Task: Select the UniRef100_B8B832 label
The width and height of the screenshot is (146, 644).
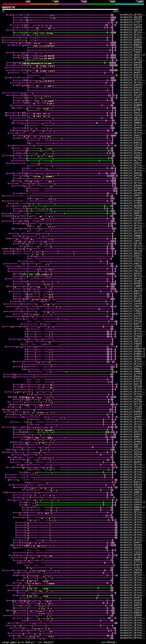Action: click(x=131, y=45)
